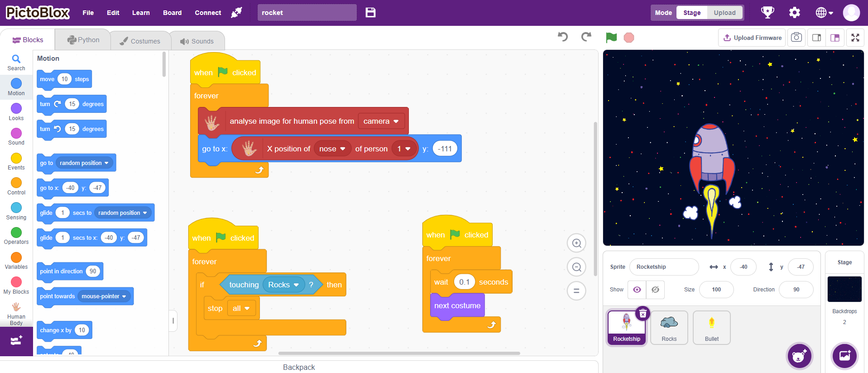868x373 pixels.
Task: Select the Variables block category
Action: (16, 261)
